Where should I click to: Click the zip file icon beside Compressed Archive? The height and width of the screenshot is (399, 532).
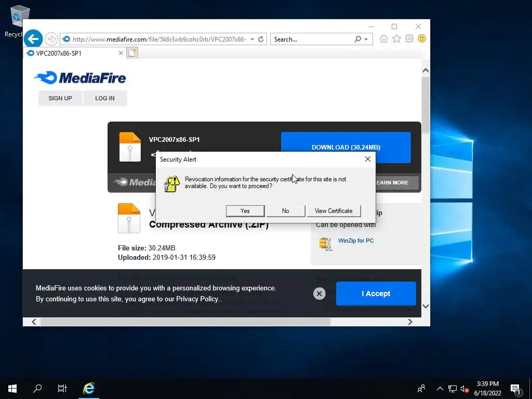pos(129,218)
